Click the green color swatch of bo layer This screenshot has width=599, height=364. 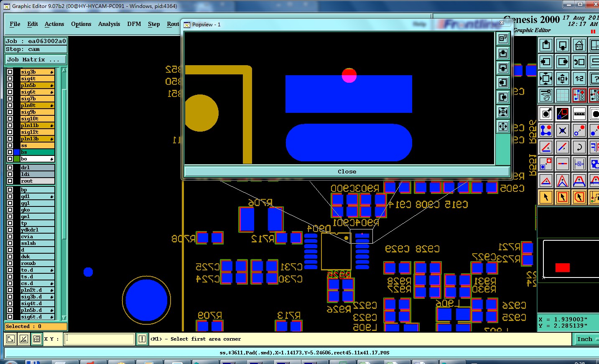(17, 159)
